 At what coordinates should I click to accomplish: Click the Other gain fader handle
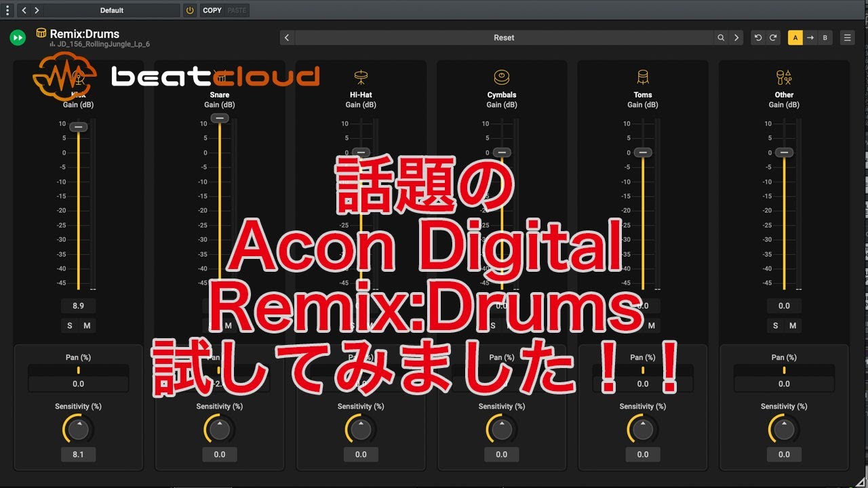click(784, 152)
